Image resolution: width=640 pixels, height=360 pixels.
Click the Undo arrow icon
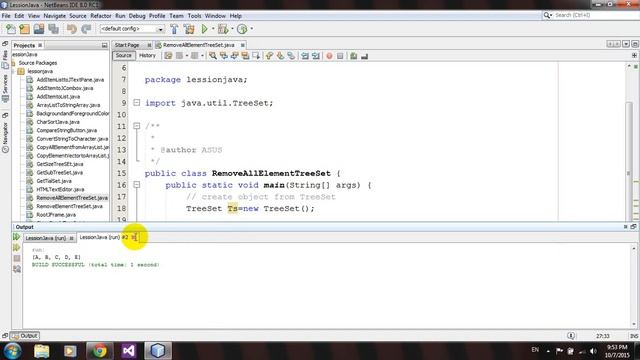click(x=72, y=29)
